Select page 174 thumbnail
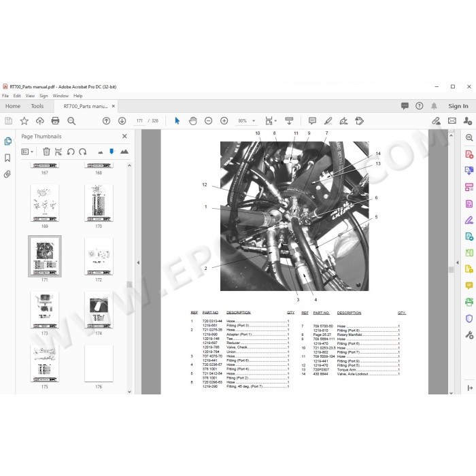This screenshot has height=476, width=476. [99, 310]
